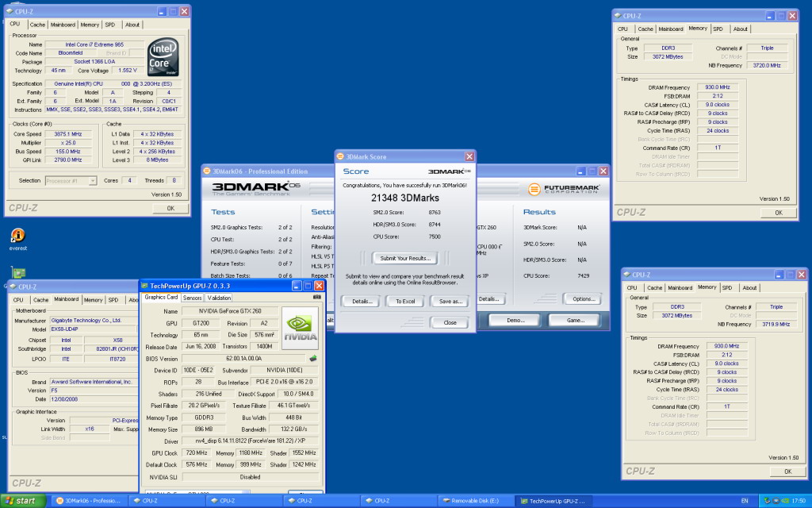Click OK in CPU-Z window showing 3720.0 MHz
812x508 pixels.
point(779,213)
